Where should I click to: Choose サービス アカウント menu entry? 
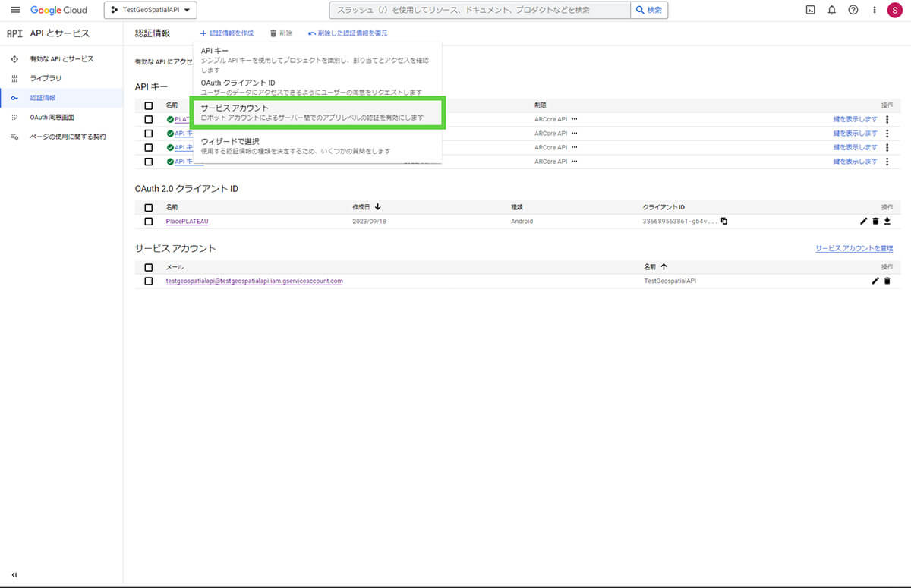pyautogui.click(x=317, y=113)
